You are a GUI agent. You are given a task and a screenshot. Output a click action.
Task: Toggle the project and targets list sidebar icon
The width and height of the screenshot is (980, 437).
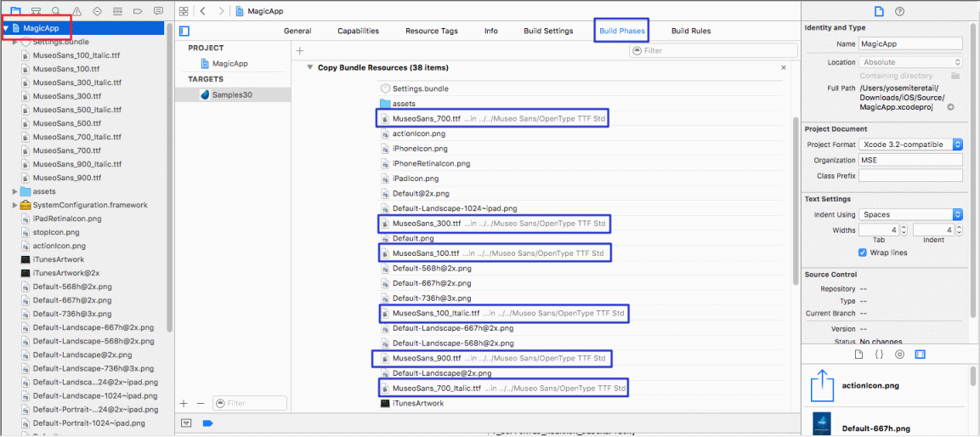tap(184, 31)
